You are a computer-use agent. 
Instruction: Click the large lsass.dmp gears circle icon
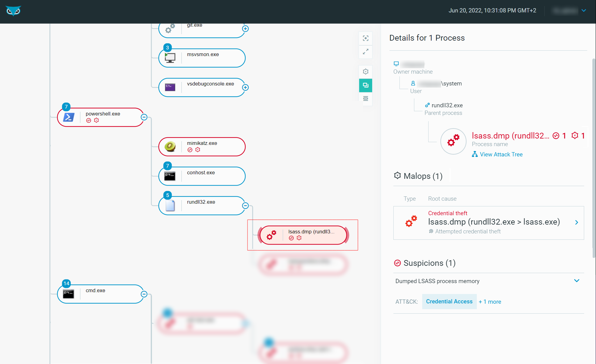453,141
